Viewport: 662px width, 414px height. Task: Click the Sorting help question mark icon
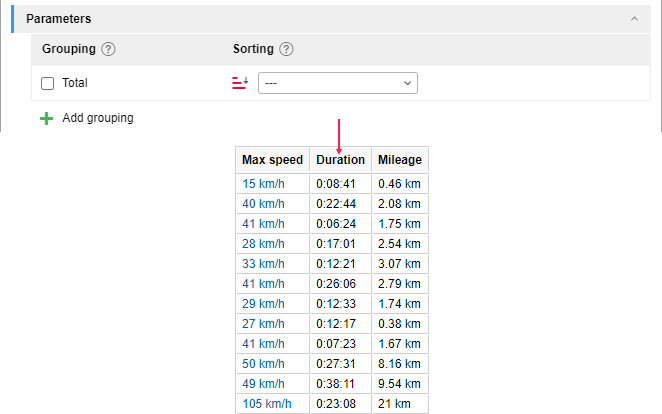pyautogui.click(x=286, y=49)
